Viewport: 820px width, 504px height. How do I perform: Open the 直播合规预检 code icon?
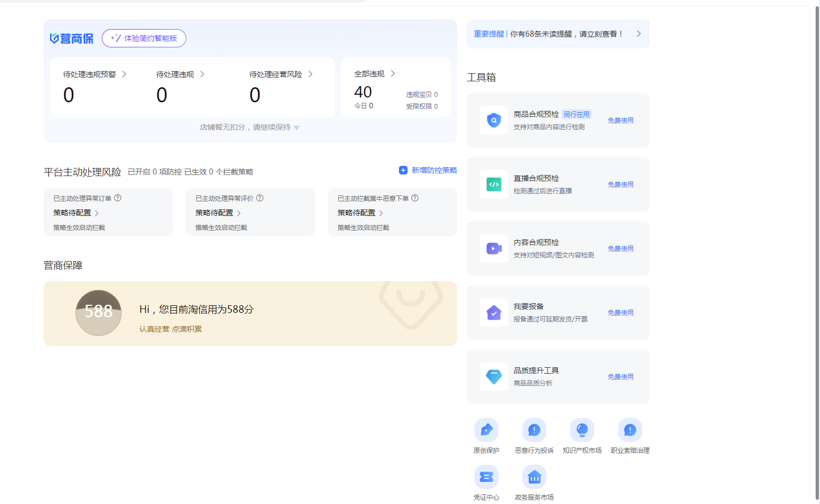[494, 184]
